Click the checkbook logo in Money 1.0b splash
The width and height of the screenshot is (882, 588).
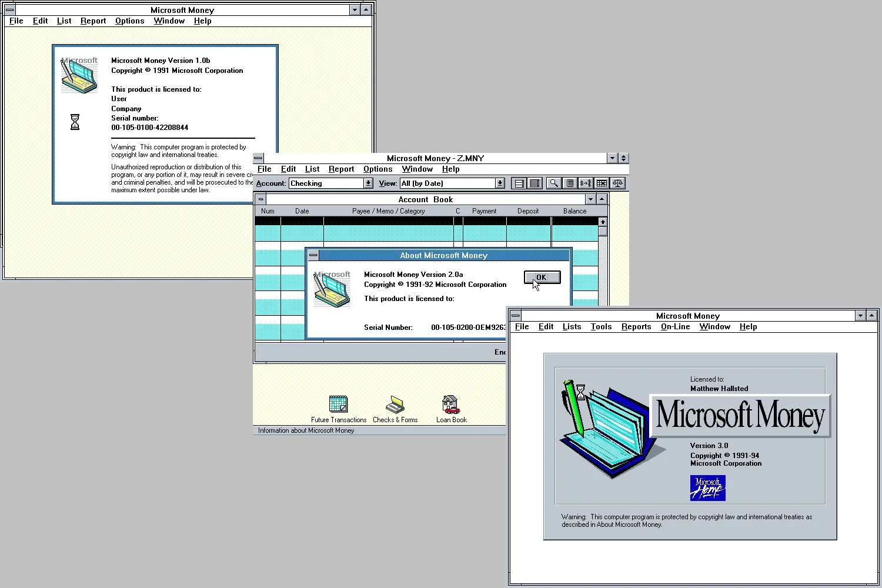(x=79, y=75)
